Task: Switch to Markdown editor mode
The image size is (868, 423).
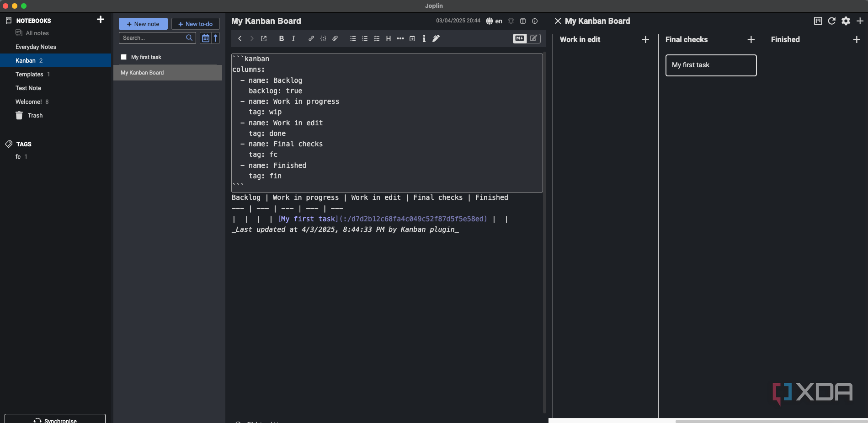Action: (520, 39)
